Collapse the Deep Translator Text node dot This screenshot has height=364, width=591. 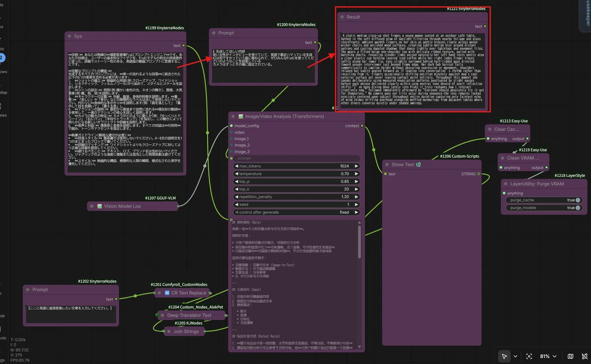162,315
